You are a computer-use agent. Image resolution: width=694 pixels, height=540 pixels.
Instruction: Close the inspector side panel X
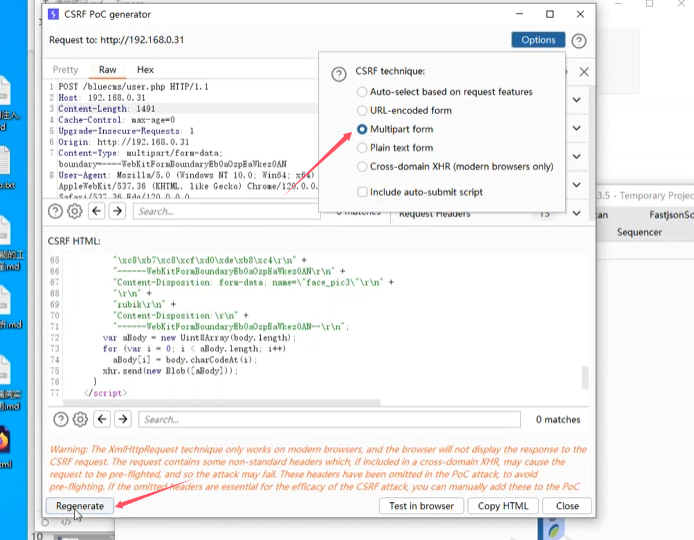coord(584,72)
